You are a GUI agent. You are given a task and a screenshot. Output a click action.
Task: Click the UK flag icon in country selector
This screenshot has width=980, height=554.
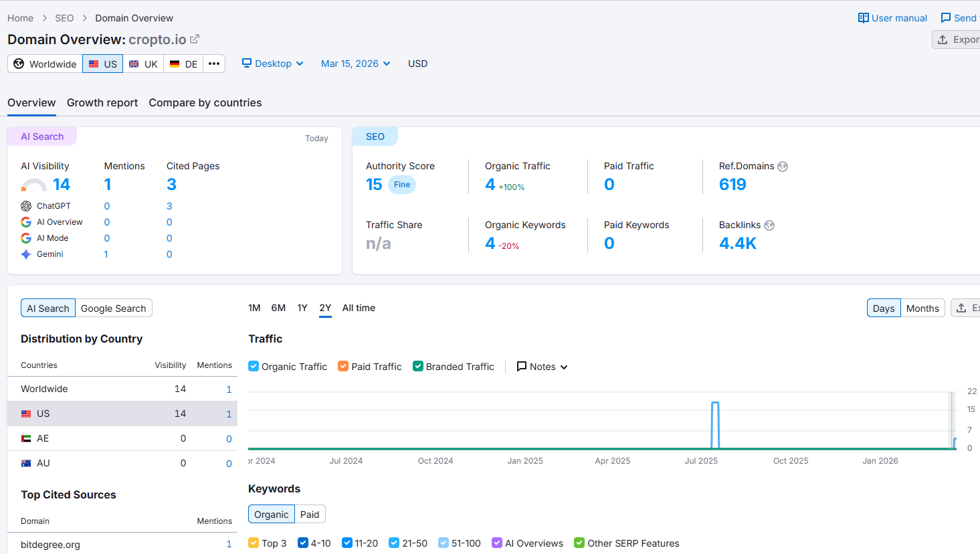pos(134,64)
